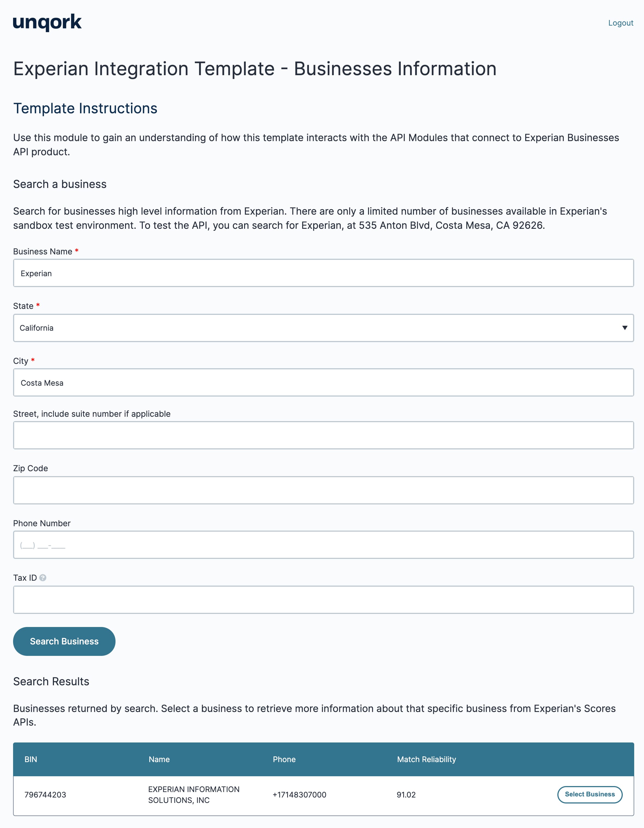Click the Logout link
The width and height of the screenshot is (644, 828).
pos(621,23)
